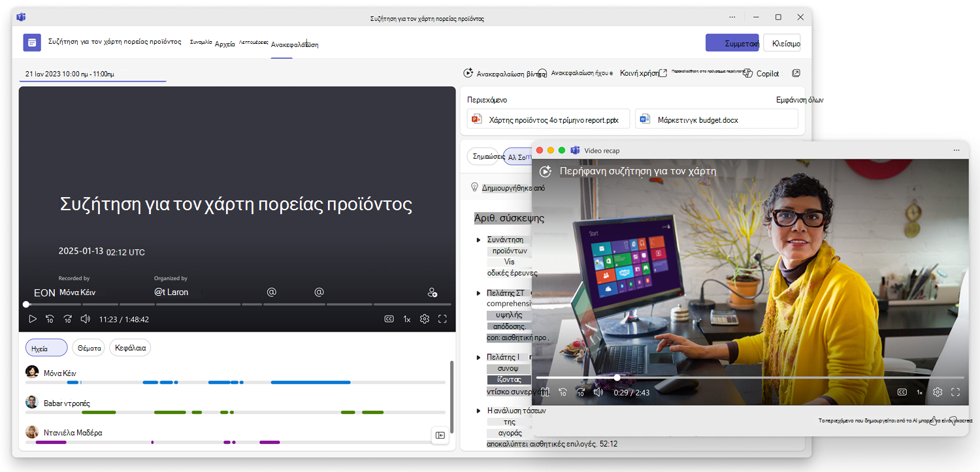Select the Κεφάλαια tab

pyautogui.click(x=130, y=348)
